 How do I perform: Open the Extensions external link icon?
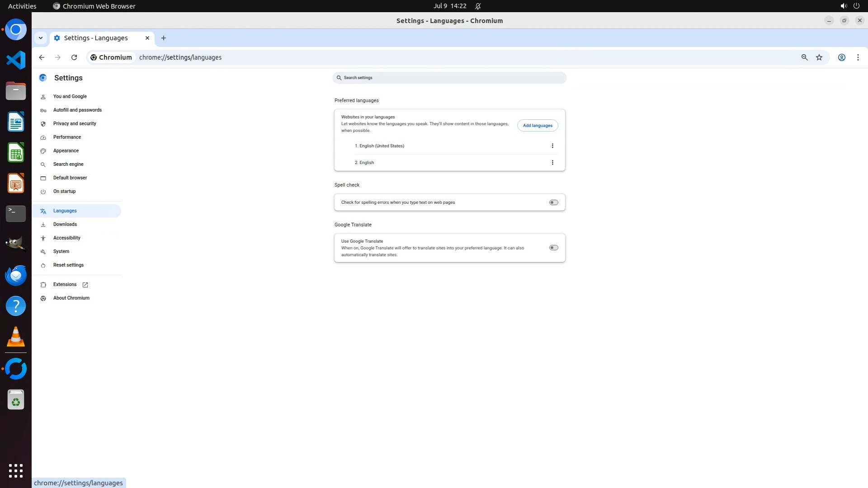point(85,285)
